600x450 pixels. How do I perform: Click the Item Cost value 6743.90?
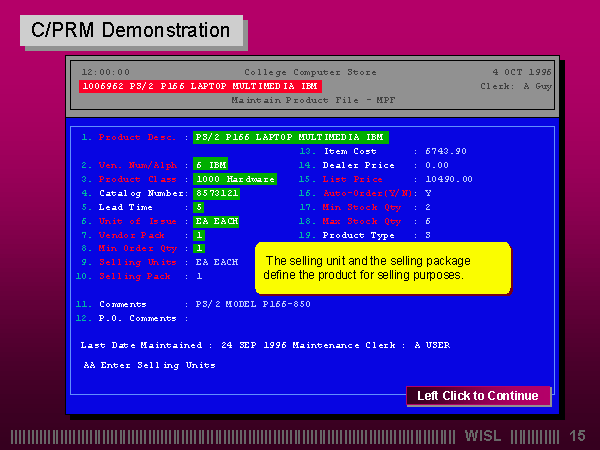point(445,151)
